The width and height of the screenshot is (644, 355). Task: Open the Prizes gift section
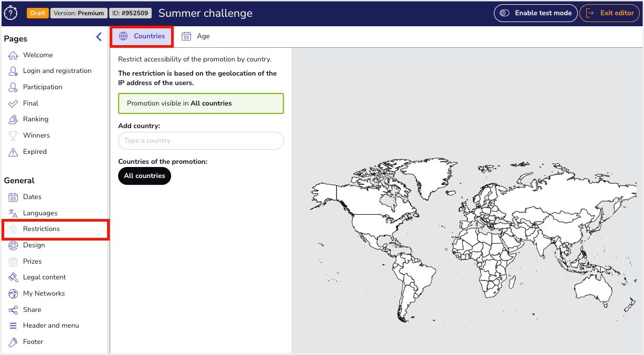point(32,262)
